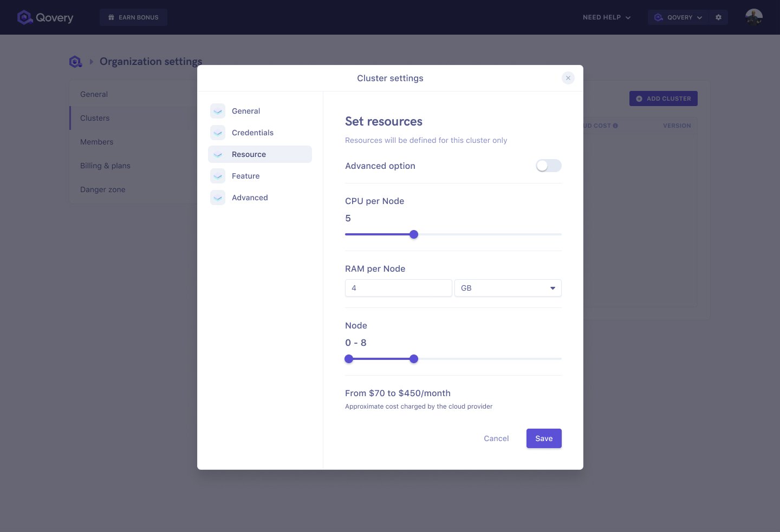Image resolution: width=780 pixels, height=532 pixels.
Task: Go to General in cluster settings
Action: [x=260, y=111]
